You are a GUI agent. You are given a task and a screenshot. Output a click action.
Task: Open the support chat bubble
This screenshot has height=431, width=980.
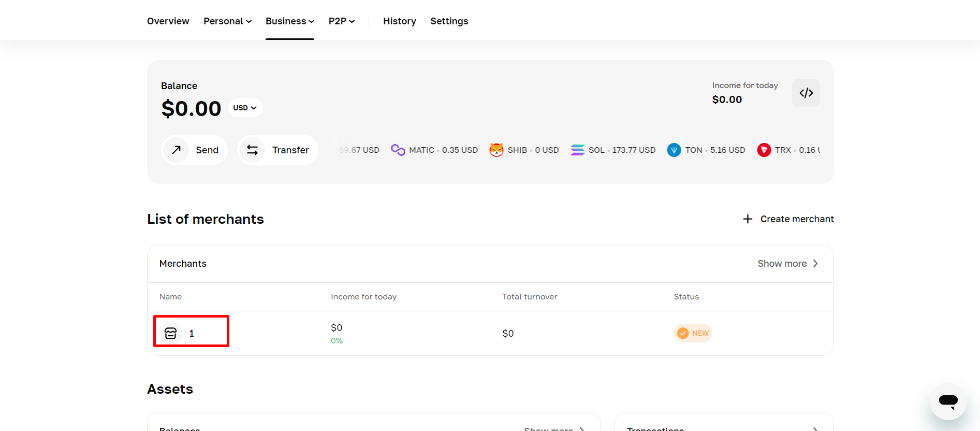coord(948,401)
